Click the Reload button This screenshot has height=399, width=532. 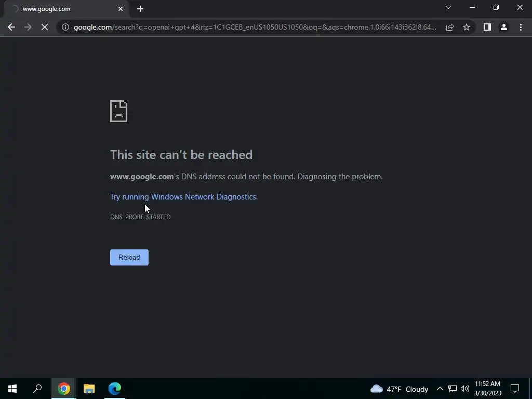[x=129, y=257]
